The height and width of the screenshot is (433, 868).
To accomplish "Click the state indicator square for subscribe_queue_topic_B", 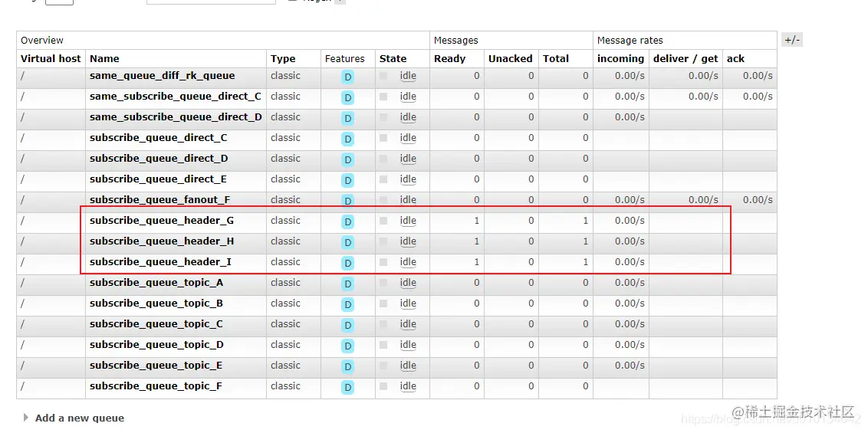I will [x=383, y=303].
